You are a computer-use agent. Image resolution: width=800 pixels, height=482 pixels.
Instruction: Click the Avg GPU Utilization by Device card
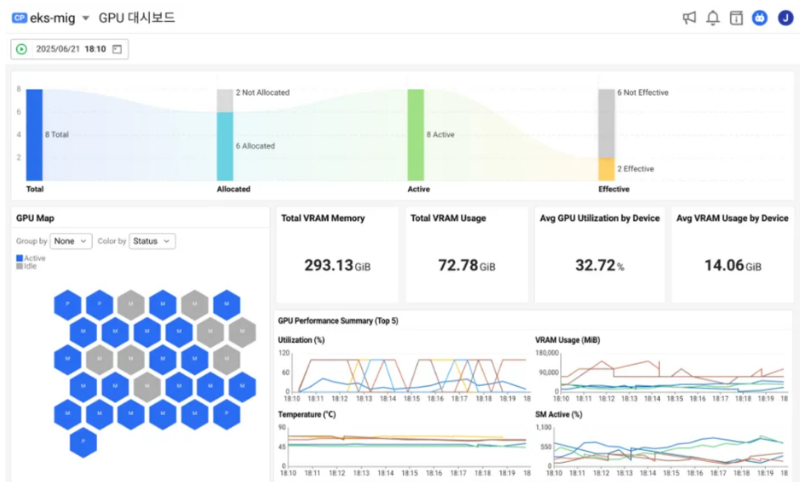click(x=599, y=254)
